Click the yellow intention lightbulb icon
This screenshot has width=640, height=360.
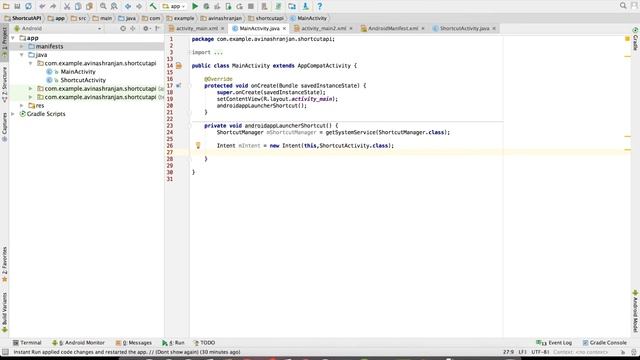(198, 145)
